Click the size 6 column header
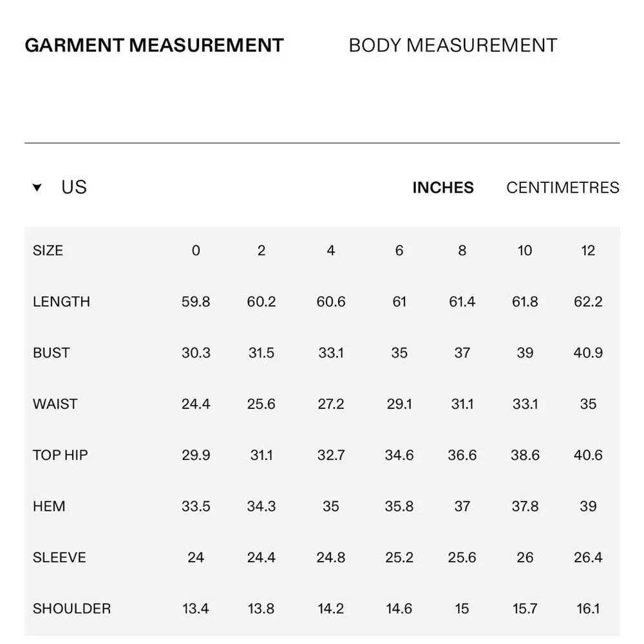The image size is (644, 644). coord(399,251)
